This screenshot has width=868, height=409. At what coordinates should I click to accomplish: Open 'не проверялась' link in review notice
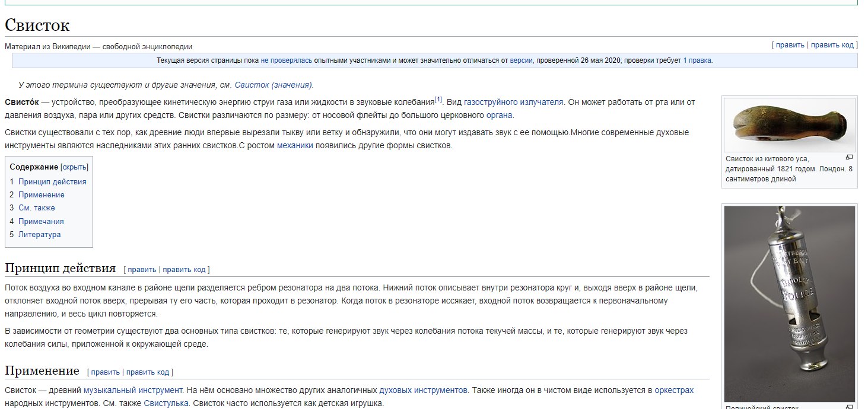click(285, 60)
